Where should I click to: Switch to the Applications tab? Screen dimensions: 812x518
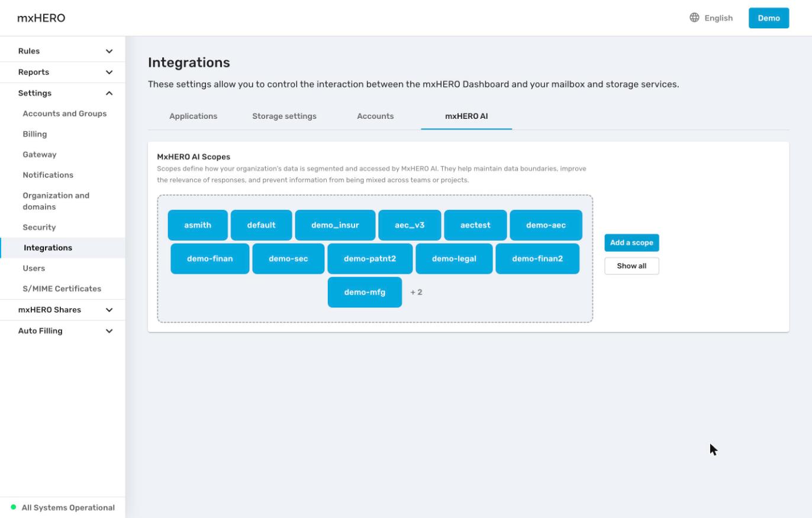pos(194,116)
